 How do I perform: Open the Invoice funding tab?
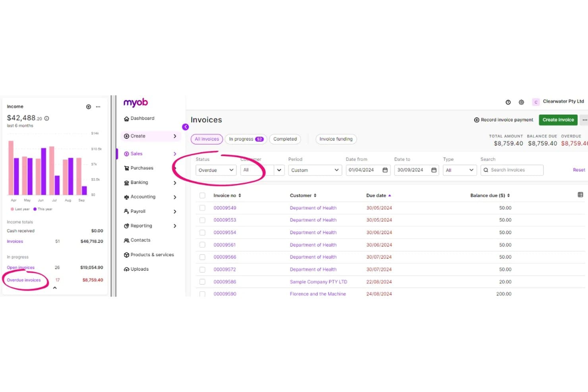[x=336, y=139]
